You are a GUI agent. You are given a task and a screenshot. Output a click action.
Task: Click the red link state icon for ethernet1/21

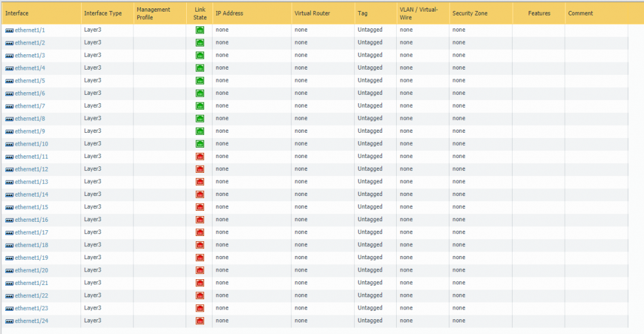[200, 283]
